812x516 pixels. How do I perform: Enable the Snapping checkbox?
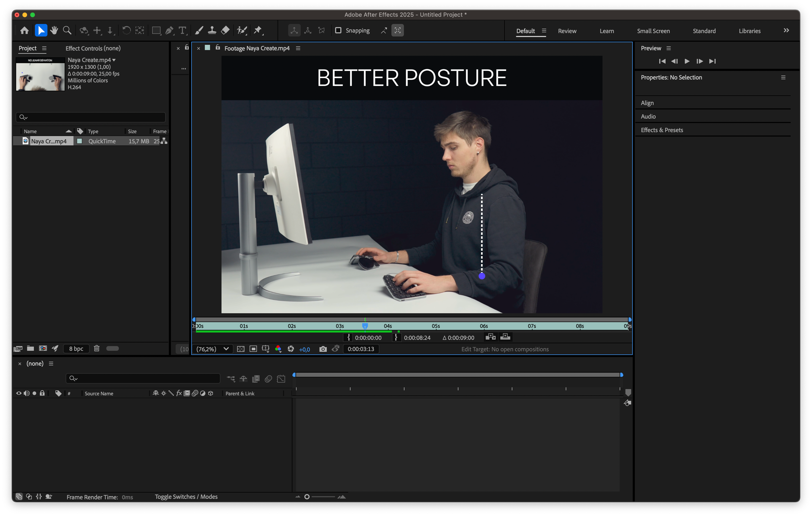pyautogui.click(x=338, y=30)
